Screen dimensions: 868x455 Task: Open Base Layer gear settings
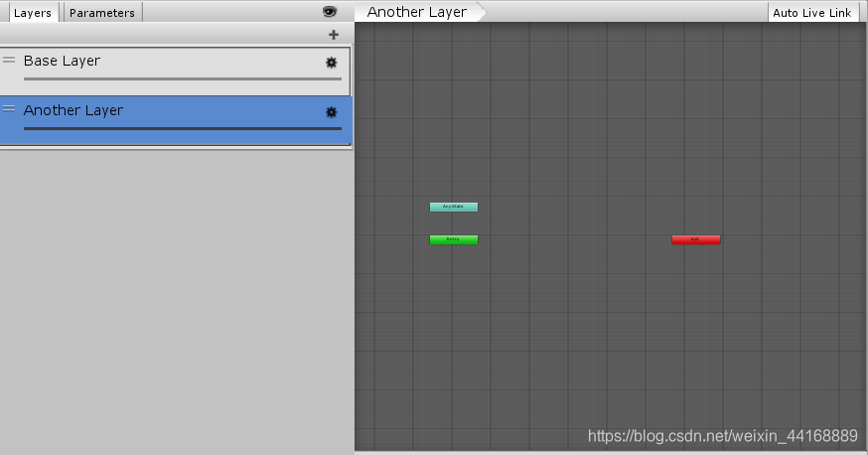coord(331,63)
